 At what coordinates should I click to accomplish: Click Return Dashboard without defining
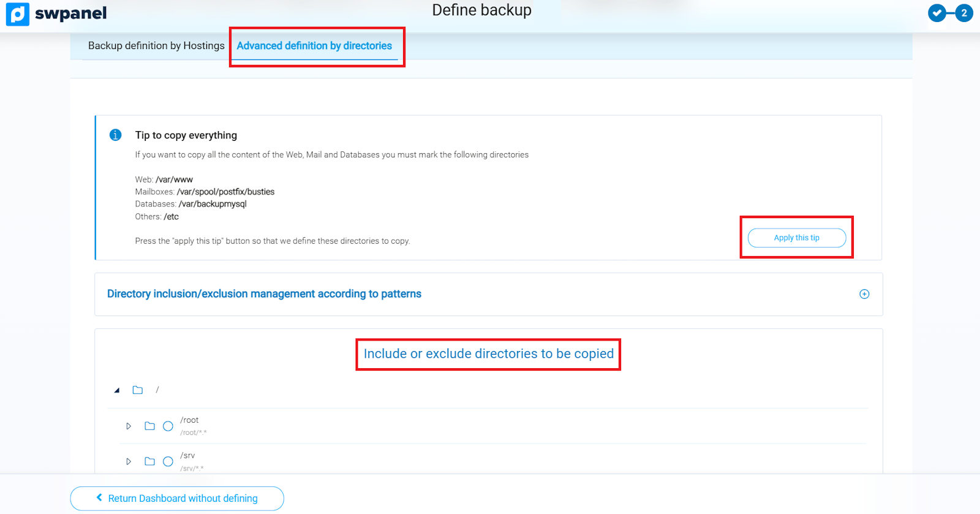coord(183,498)
